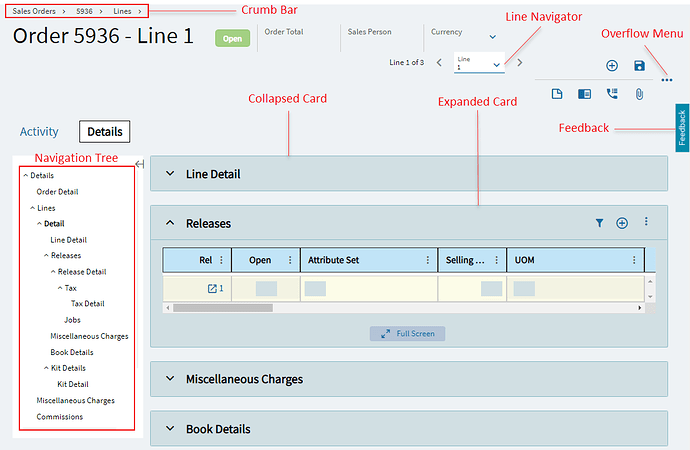Expand the Miscellaneous Charges card
This screenshot has width=690, height=450.
tap(170, 378)
